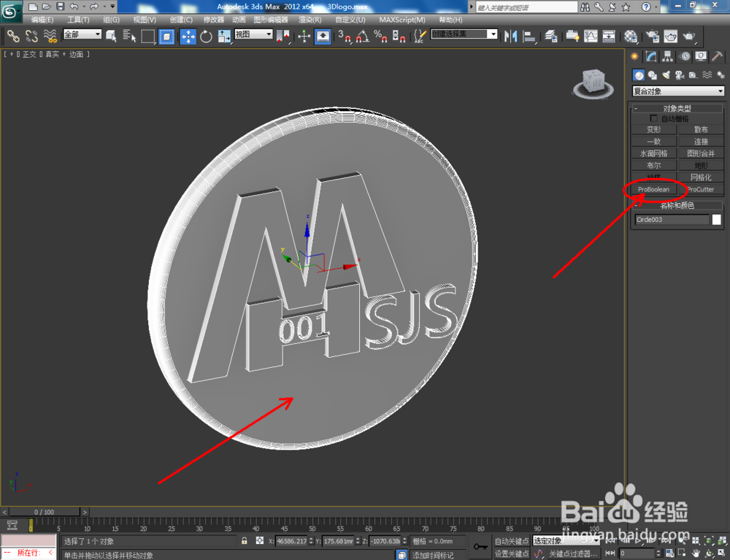Expand the 全部 selection filter dropdown

[x=82, y=34]
